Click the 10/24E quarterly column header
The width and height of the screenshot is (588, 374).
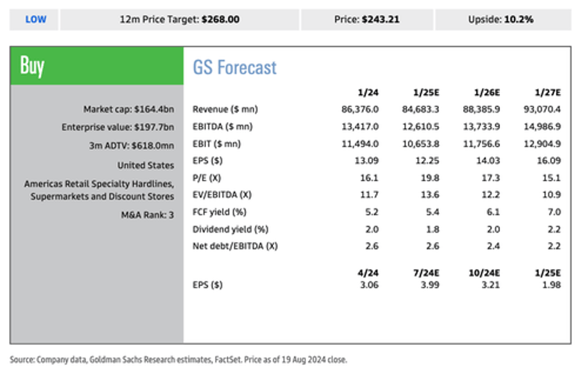click(x=484, y=273)
